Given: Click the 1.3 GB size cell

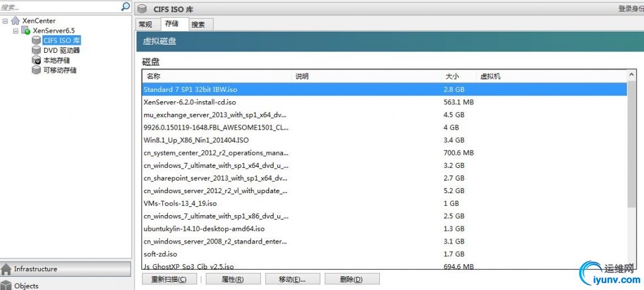Looking at the screenshot, I should point(454,229).
